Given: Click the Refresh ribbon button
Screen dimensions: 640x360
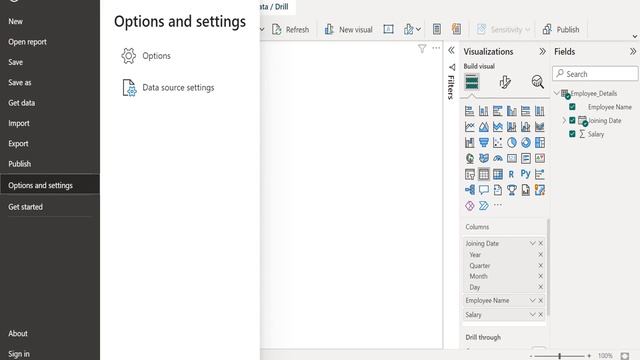Looking at the screenshot, I should tap(290, 29).
